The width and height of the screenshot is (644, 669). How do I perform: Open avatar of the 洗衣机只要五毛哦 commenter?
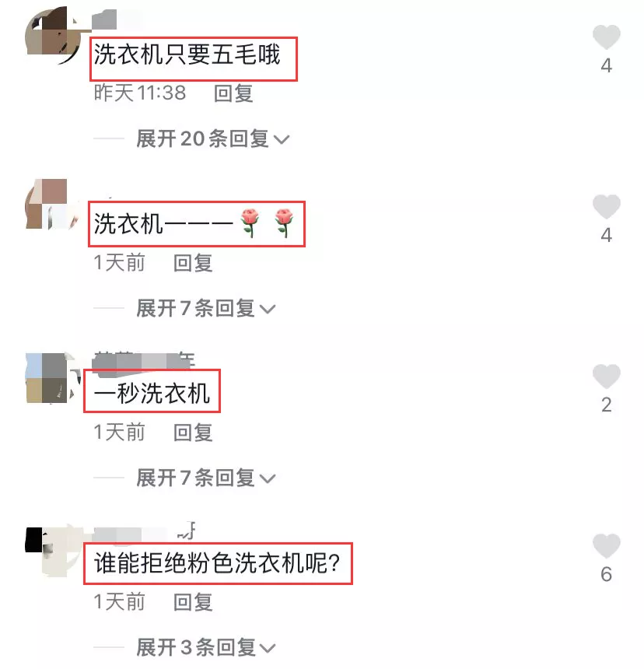click(54, 36)
